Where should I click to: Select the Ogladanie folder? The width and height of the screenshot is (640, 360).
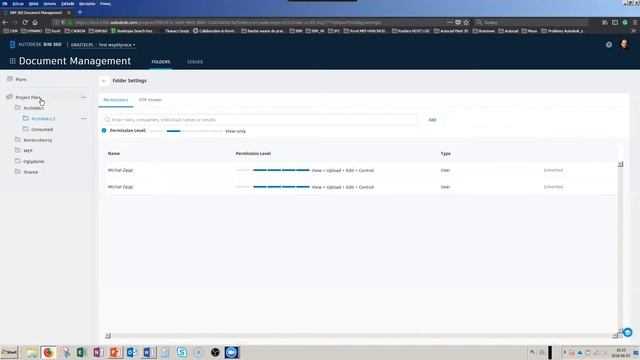tap(33, 161)
